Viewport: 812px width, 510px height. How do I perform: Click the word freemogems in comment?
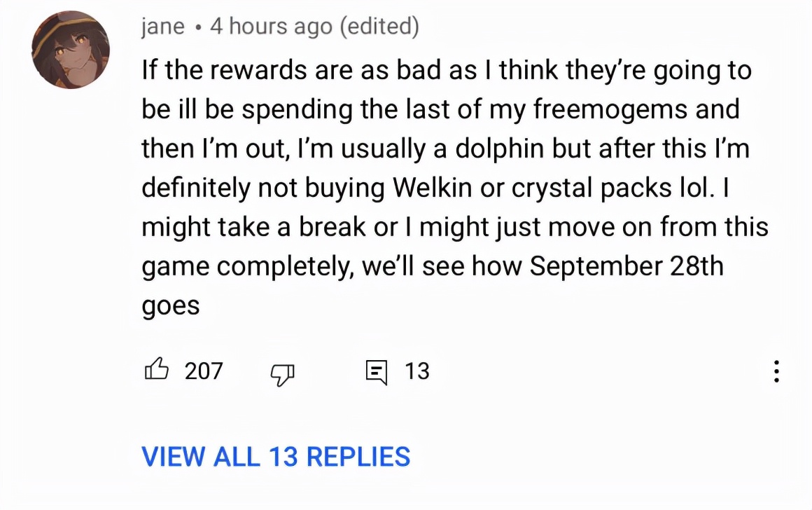[610, 109]
